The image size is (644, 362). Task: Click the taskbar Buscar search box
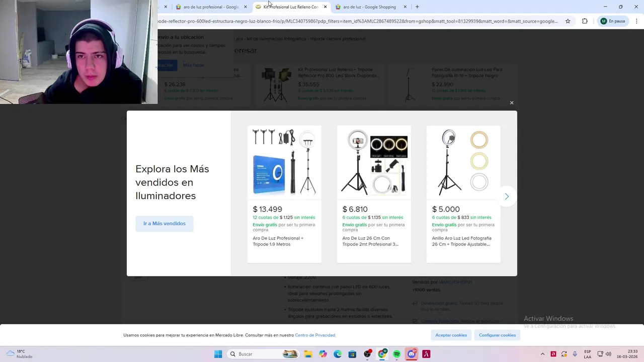[x=263, y=354]
